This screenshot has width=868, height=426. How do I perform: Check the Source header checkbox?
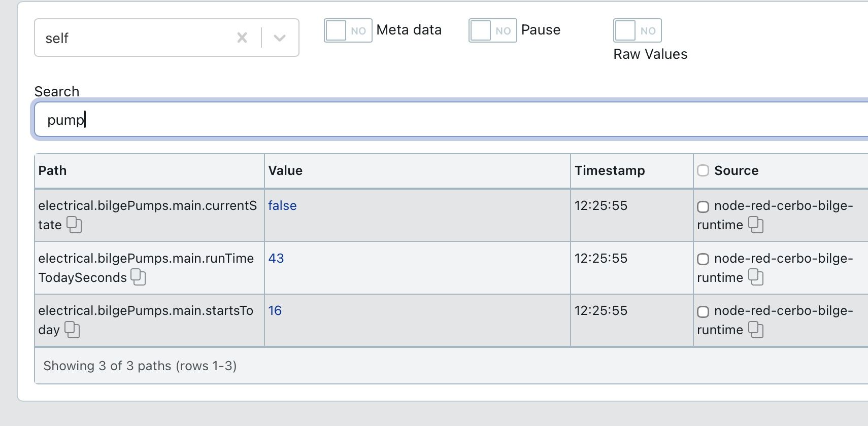[x=703, y=170]
